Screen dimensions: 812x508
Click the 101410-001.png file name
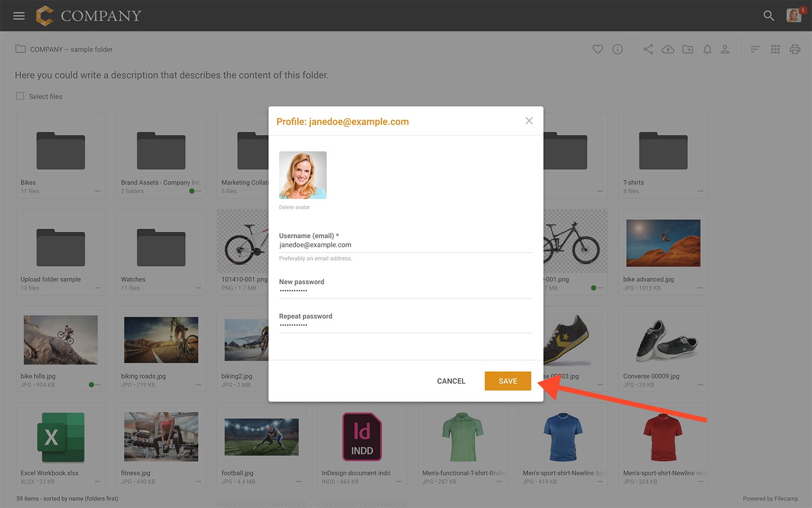click(x=244, y=279)
